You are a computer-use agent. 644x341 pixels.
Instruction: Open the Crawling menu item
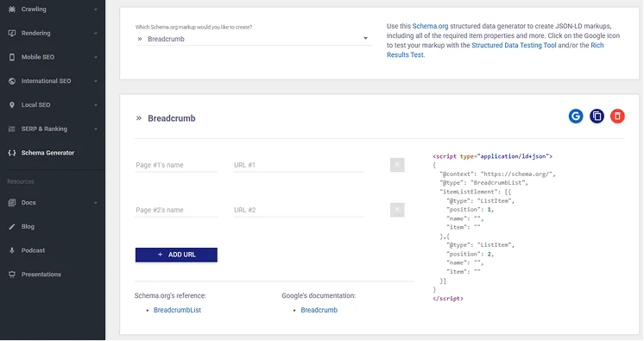[x=53, y=9]
